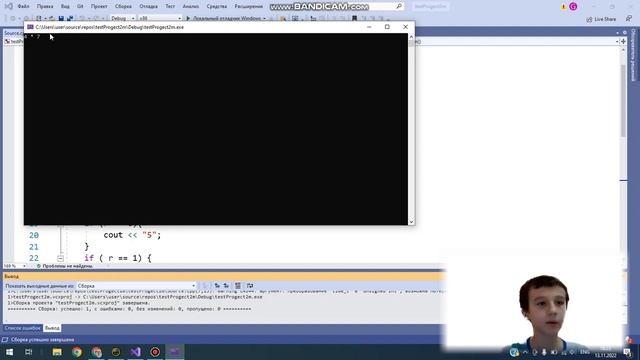The height and width of the screenshot is (360, 640).
Task: Click the search magnifier icon in title bar
Action: click(x=399, y=6)
